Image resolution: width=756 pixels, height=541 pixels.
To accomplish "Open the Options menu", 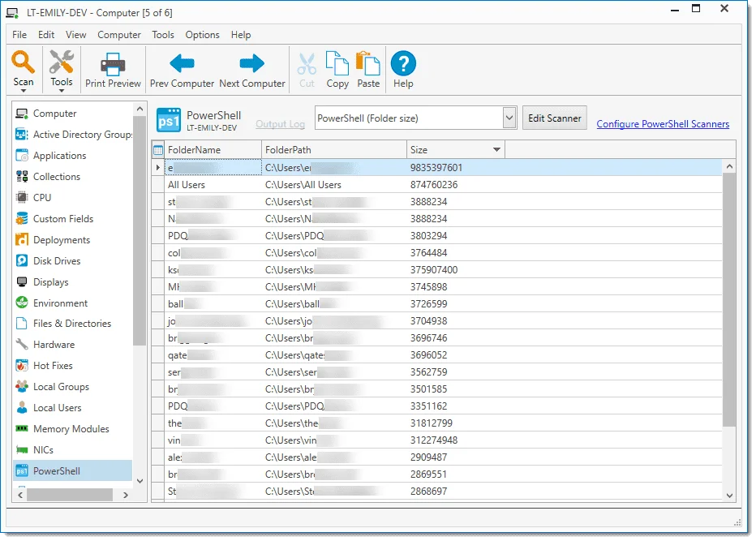I will (202, 35).
